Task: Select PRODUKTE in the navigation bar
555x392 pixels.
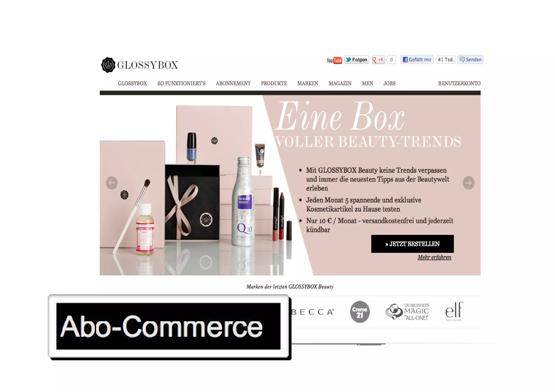Action: pos(274,83)
